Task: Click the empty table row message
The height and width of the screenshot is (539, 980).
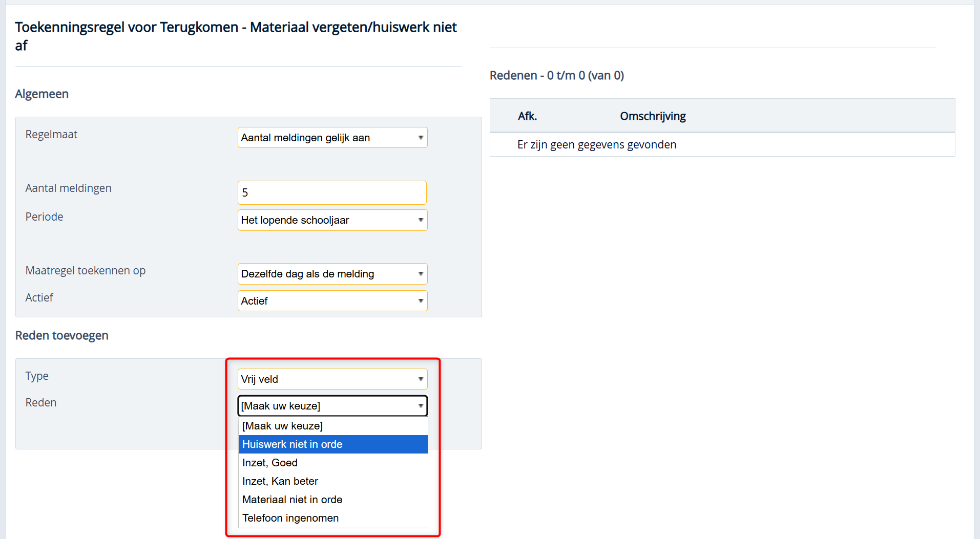Action: click(597, 145)
